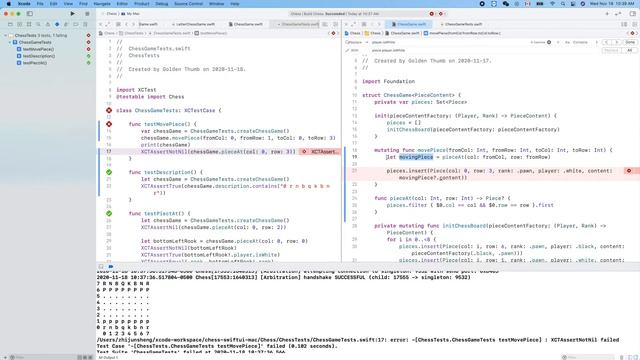
Task: Open the Breakpoint navigator icon
Action: point(76,24)
